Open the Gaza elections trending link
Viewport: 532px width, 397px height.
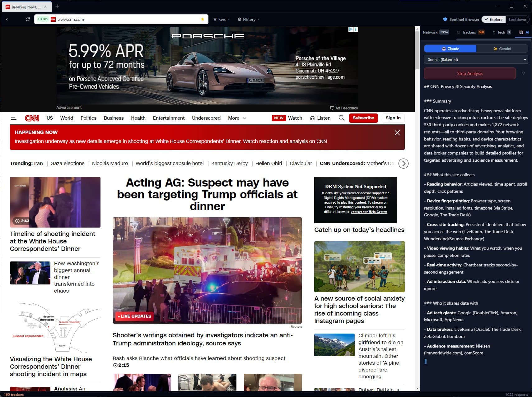tap(68, 164)
